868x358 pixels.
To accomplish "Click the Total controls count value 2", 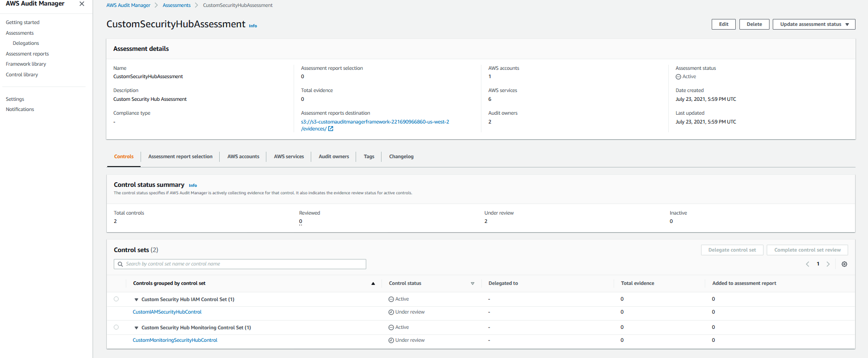I will tap(116, 222).
